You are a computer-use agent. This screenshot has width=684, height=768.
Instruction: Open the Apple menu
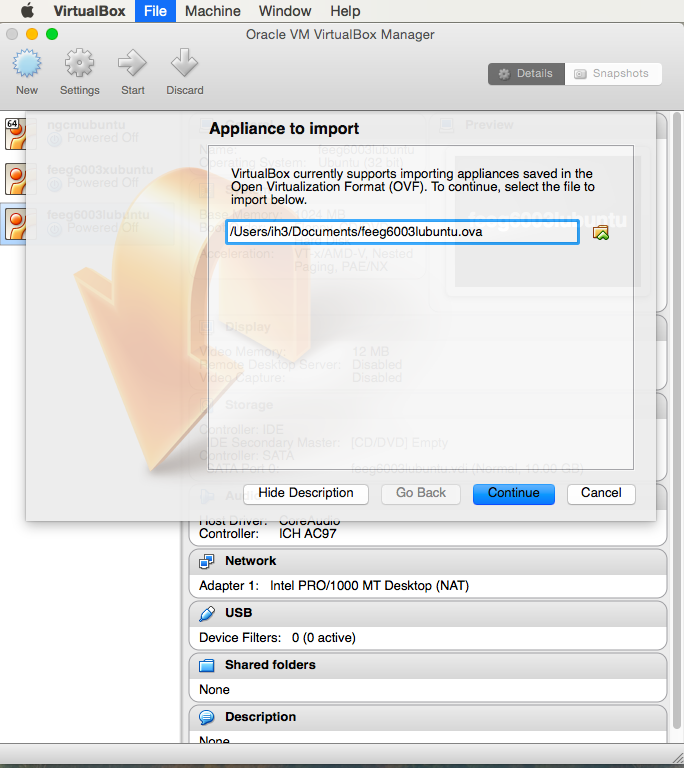coord(27,11)
